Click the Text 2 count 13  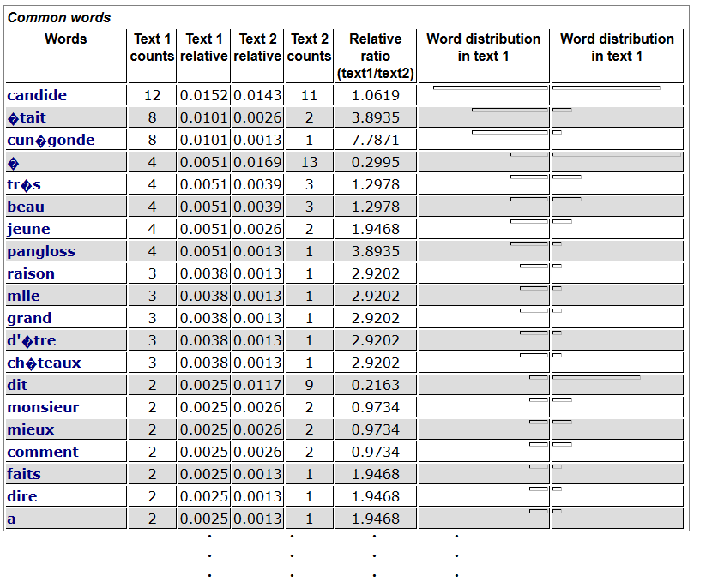pyautogui.click(x=310, y=162)
